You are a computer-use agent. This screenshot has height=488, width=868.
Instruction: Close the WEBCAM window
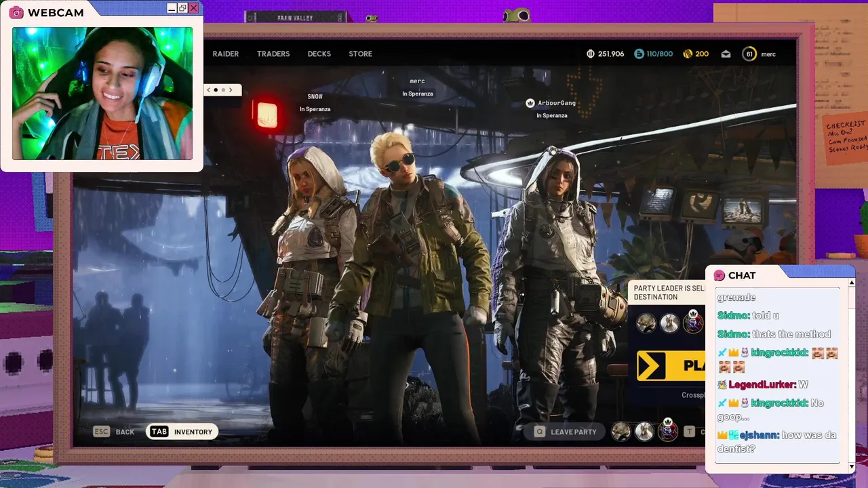coord(193,8)
